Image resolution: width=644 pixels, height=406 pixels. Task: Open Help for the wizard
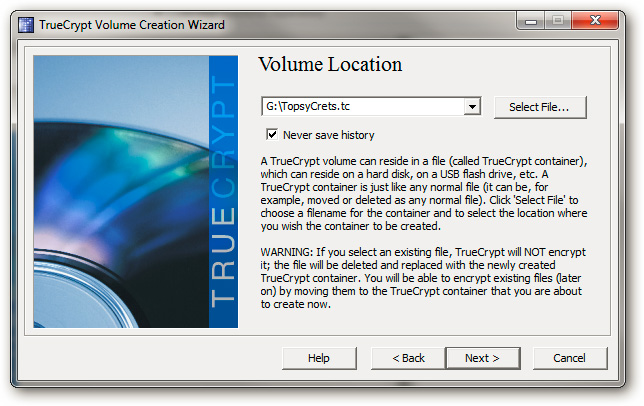pyautogui.click(x=319, y=358)
